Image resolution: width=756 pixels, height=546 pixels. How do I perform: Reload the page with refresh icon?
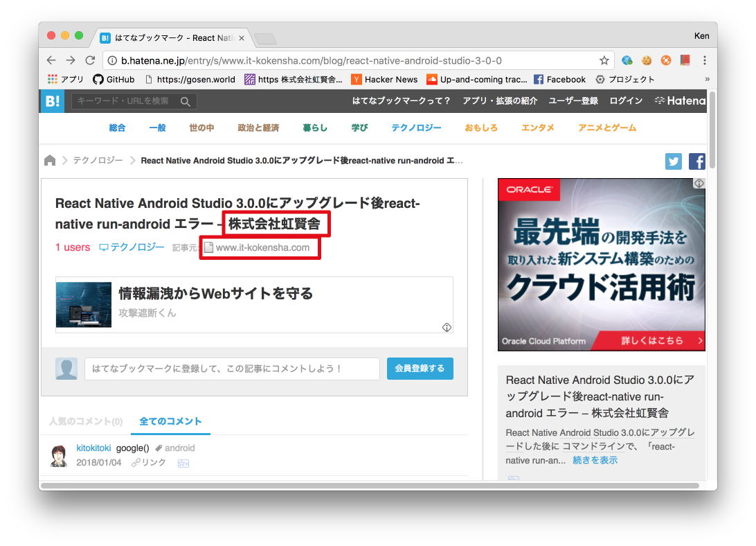click(90, 60)
